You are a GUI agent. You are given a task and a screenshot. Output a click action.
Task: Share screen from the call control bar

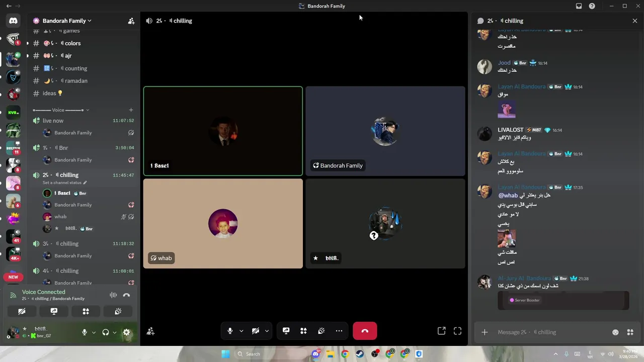286,331
